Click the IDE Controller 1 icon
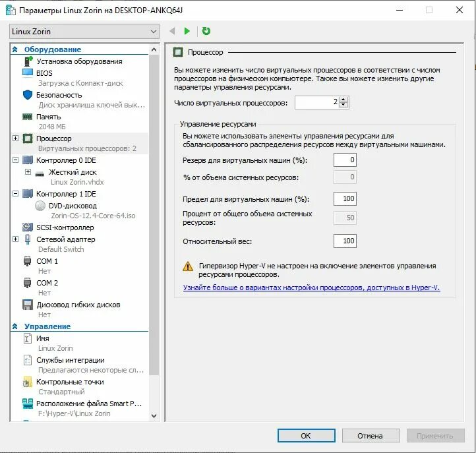The height and width of the screenshot is (453, 476). (x=28, y=194)
